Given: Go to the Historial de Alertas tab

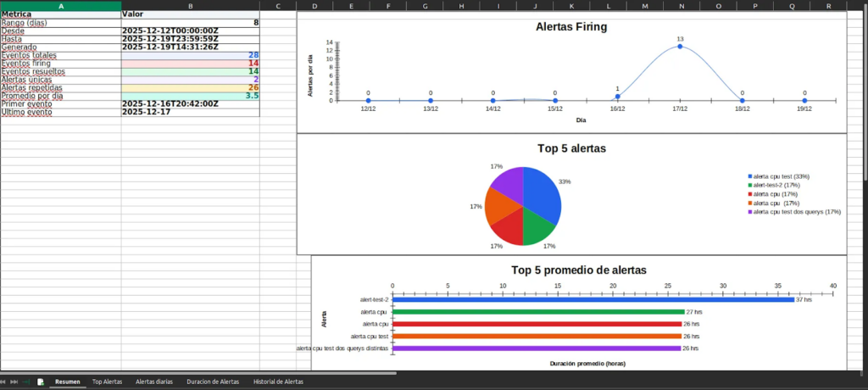Looking at the screenshot, I should pyautogui.click(x=278, y=382).
